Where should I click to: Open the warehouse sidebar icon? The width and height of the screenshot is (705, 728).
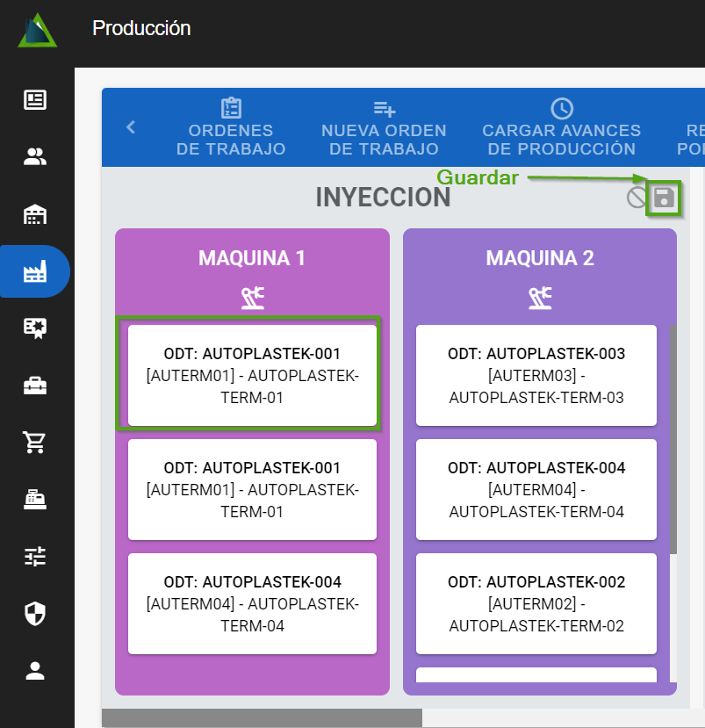35,214
